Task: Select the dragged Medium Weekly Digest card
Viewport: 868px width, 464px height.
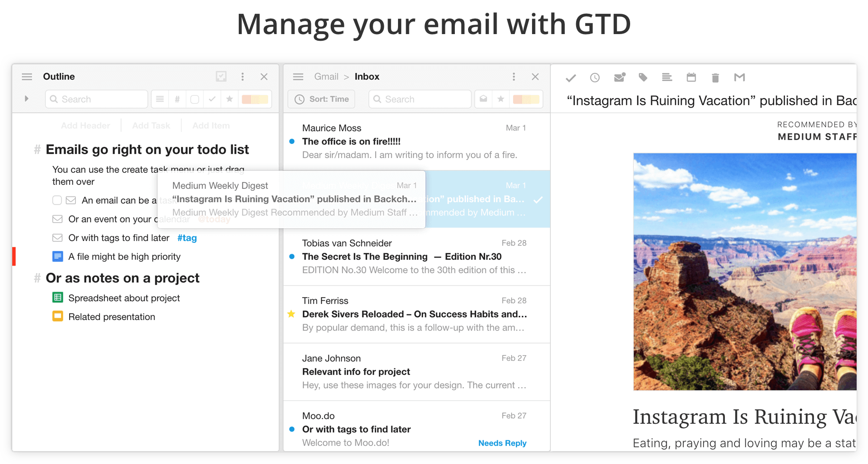Action: click(291, 199)
